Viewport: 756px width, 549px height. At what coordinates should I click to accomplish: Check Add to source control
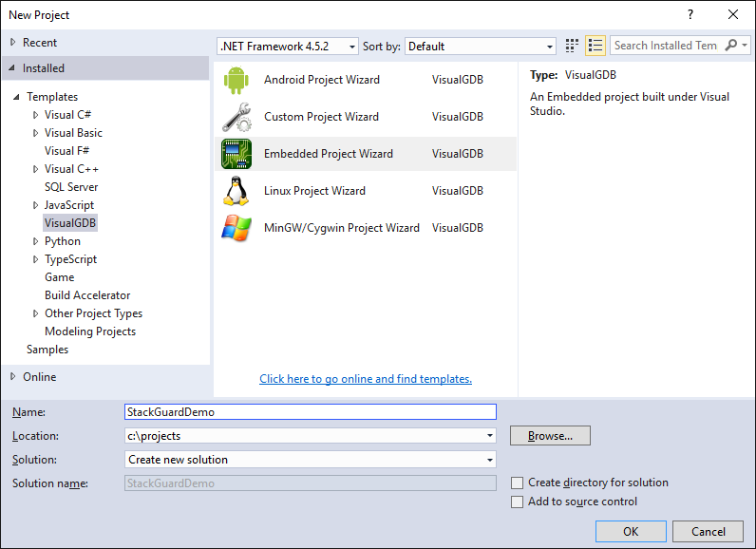(x=517, y=502)
